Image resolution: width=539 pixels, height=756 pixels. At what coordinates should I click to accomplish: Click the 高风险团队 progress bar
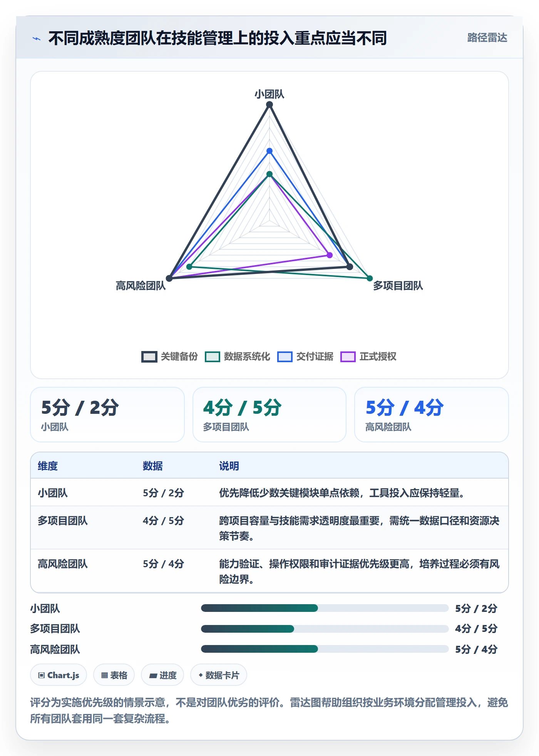325,649
